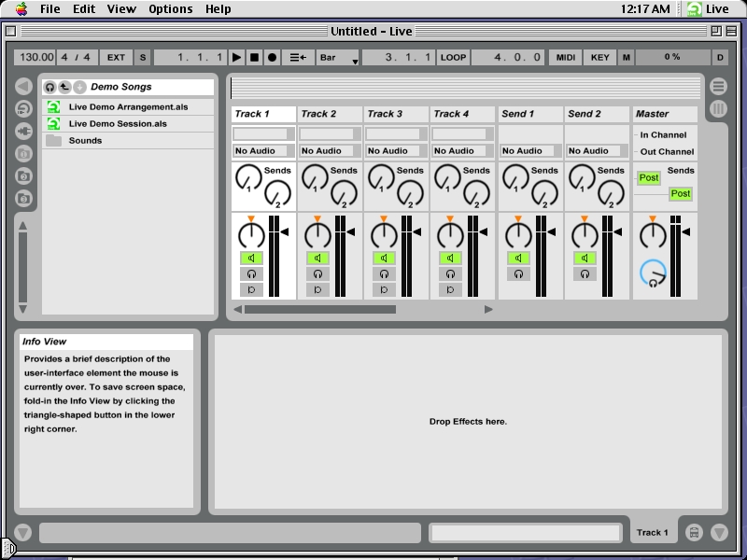Mute Track 1 with its speaker button
The width and height of the screenshot is (747, 560).
(x=251, y=259)
